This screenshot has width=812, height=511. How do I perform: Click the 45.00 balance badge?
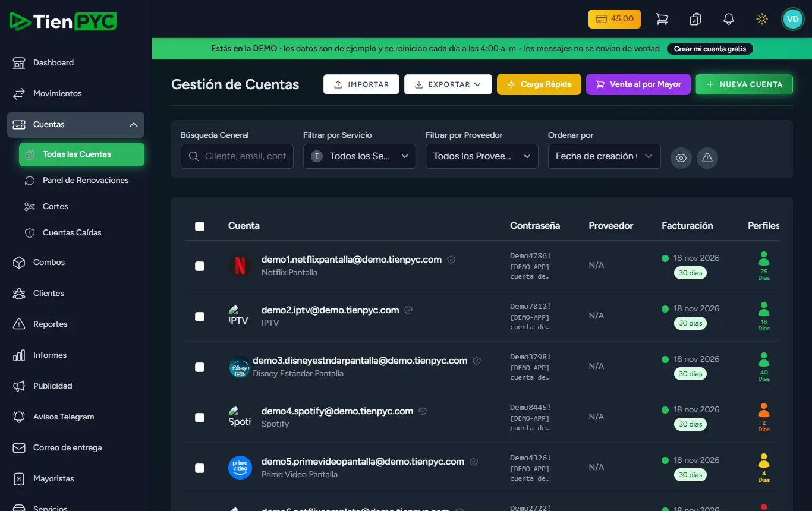[x=615, y=19]
